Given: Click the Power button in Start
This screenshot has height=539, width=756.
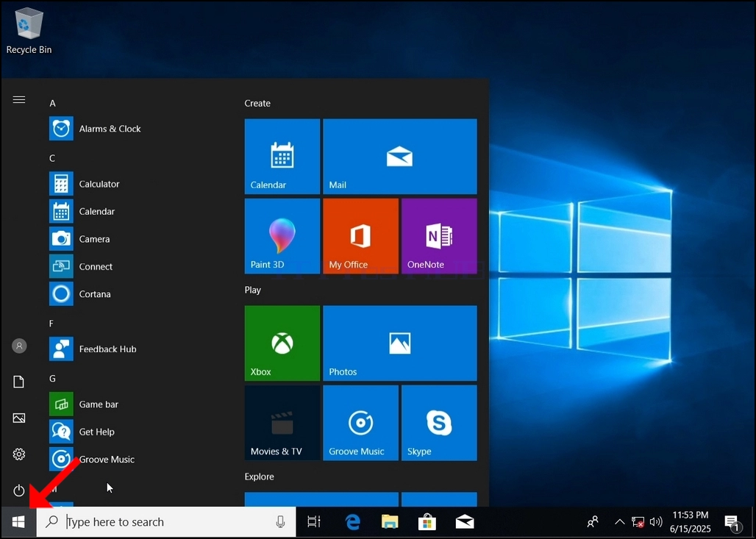Looking at the screenshot, I should pyautogui.click(x=19, y=490).
